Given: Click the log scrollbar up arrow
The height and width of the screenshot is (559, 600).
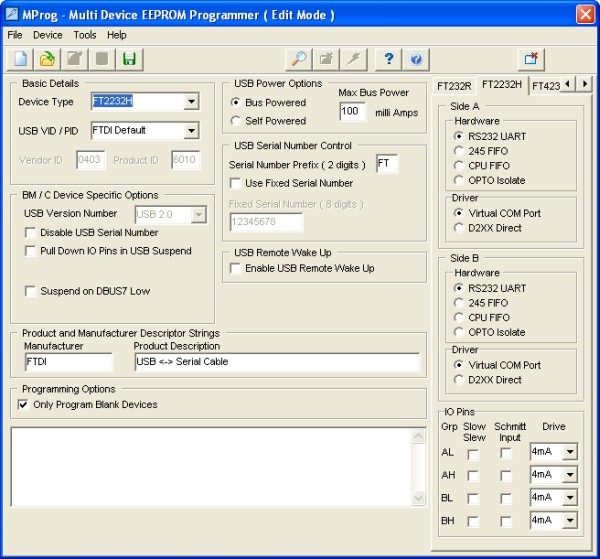Looking at the screenshot, I should click(418, 436).
